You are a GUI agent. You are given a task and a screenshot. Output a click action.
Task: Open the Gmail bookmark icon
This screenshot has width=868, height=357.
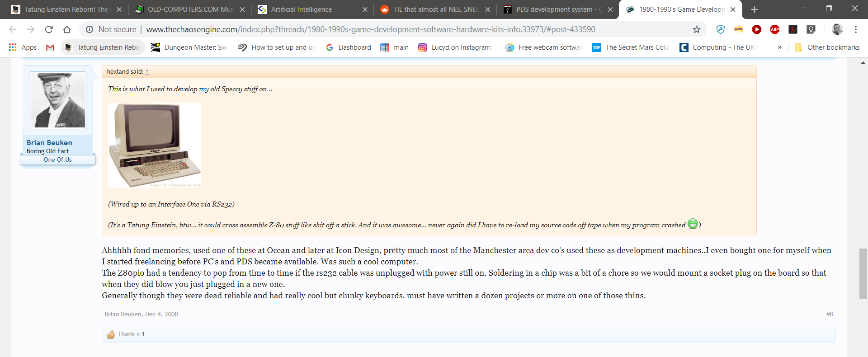click(50, 47)
